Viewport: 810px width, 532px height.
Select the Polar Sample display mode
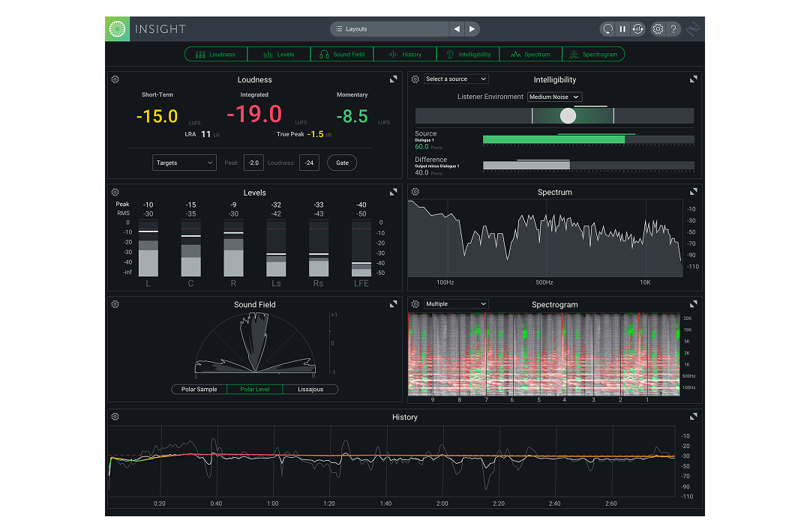point(199,390)
